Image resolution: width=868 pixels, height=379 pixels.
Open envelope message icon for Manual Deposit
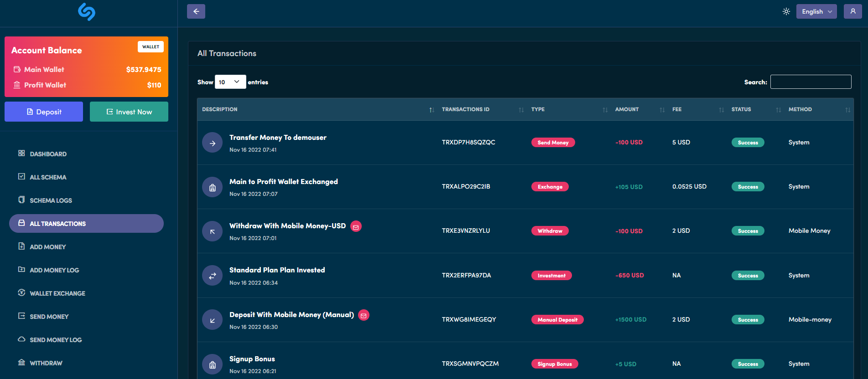tap(364, 315)
